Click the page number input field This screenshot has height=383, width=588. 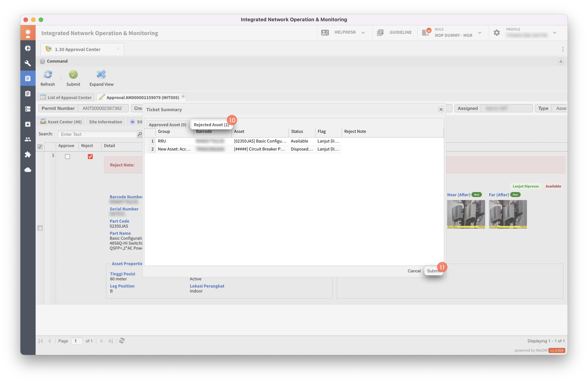pos(77,341)
